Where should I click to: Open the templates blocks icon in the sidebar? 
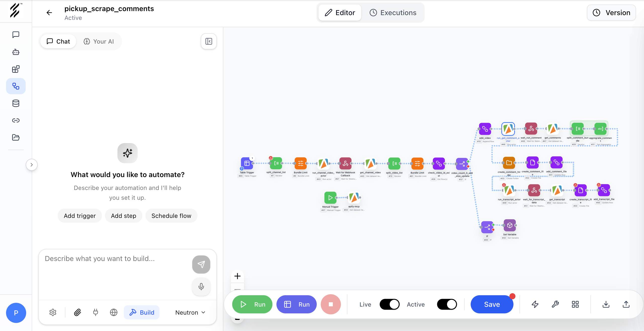coord(16,69)
